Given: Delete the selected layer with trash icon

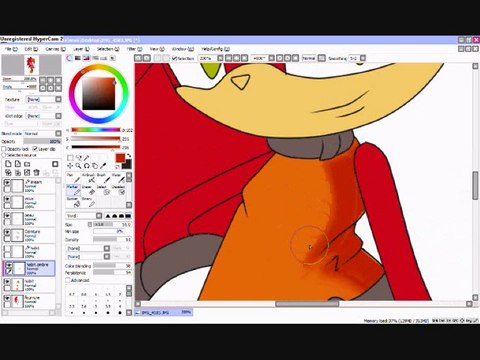Looking at the screenshot, I should [36, 172].
